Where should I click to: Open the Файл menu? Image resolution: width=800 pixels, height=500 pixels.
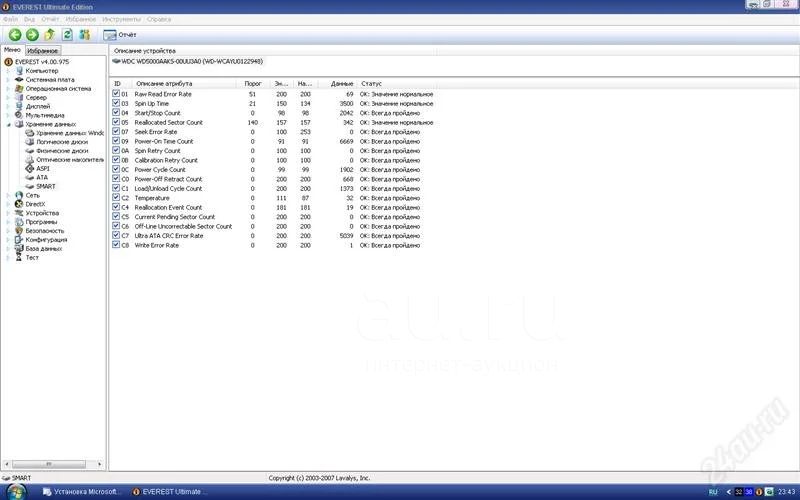click(x=10, y=19)
